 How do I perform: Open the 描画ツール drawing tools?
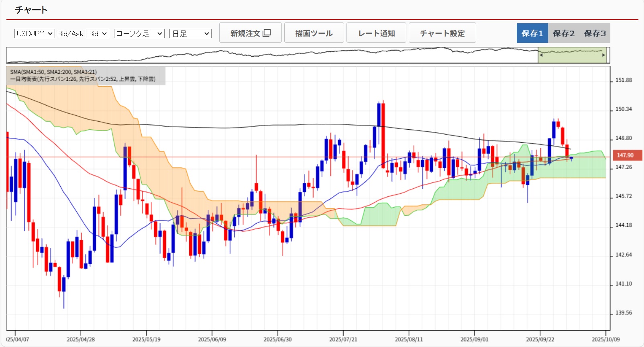[x=314, y=33]
